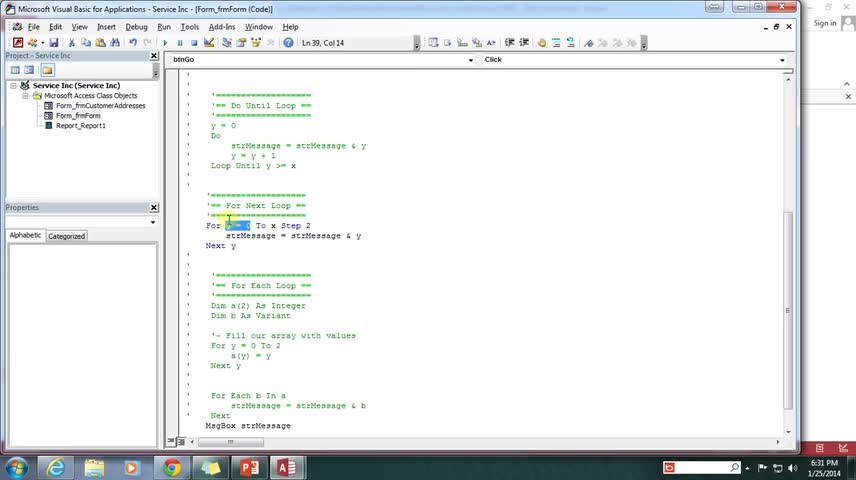Click Sign in in the background window

tap(824, 23)
